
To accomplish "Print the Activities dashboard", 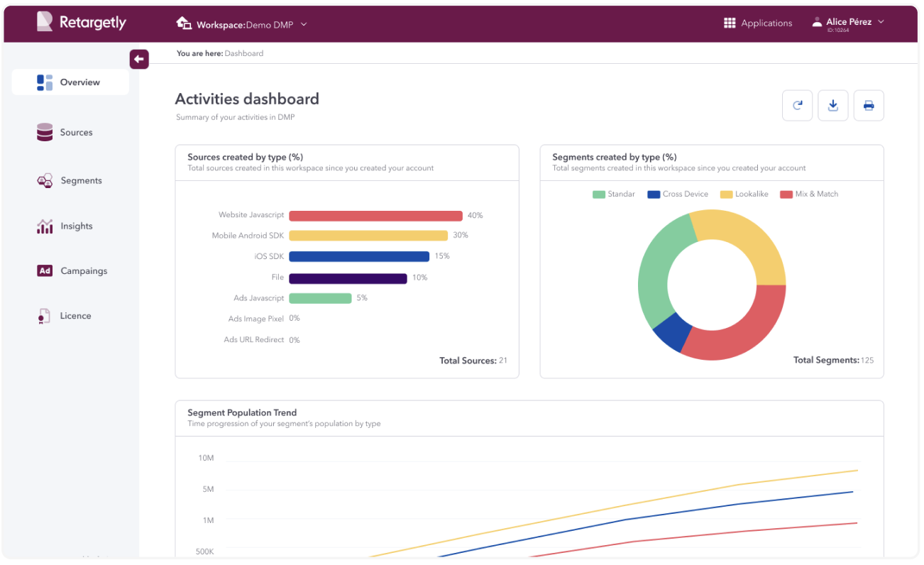I will [869, 106].
